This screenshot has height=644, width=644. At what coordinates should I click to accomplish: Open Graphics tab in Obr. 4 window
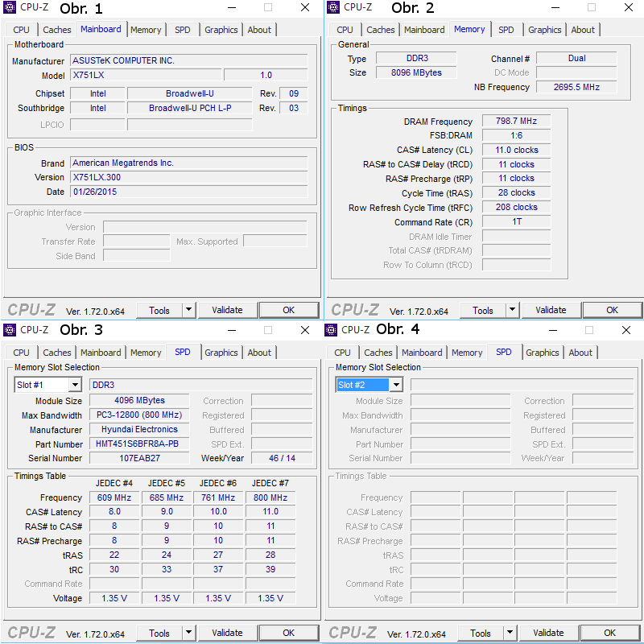(x=542, y=353)
